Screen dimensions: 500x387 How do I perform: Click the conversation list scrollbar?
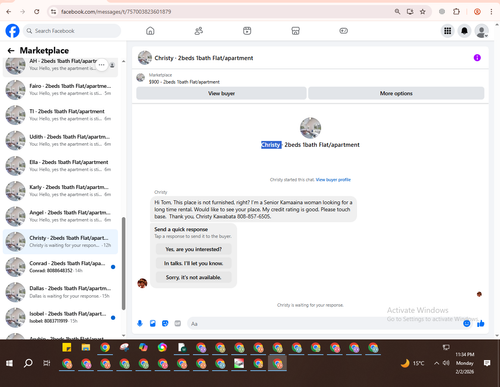(x=123, y=263)
